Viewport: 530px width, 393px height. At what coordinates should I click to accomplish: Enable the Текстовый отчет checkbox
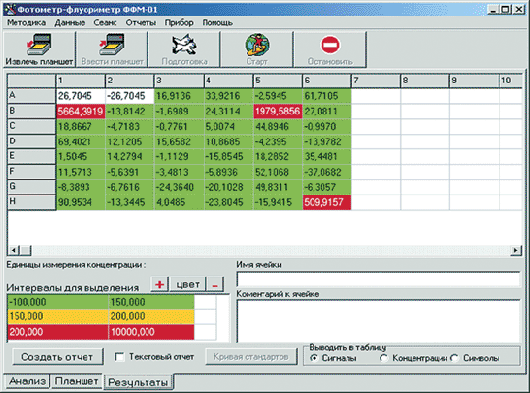click(x=119, y=357)
